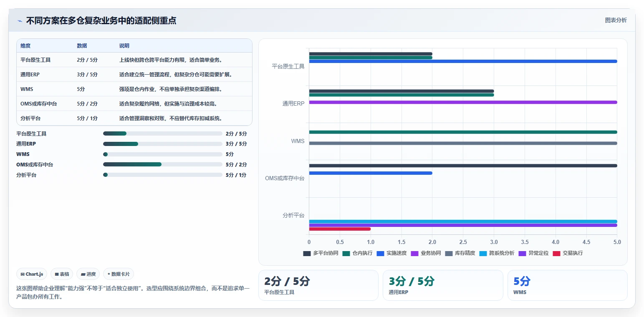
Task: Click the chart title '不同方案在多仓复杂业务中的适配侧重点'
Action: tap(101, 20)
